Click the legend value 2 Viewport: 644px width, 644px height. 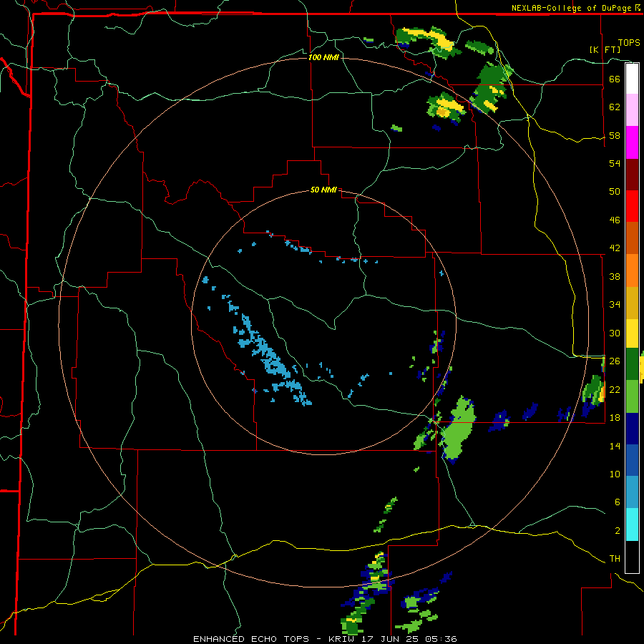click(x=618, y=531)
